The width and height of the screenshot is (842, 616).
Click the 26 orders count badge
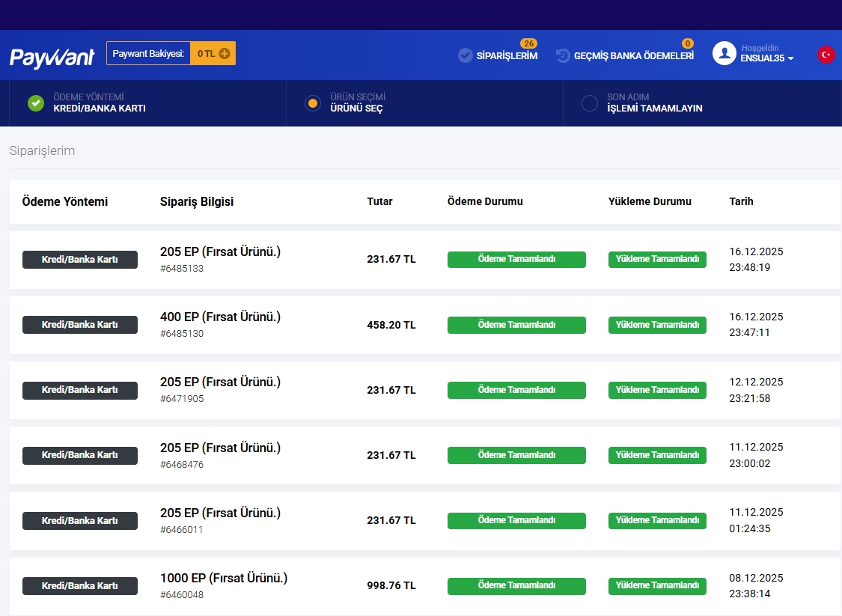pyautogui.click(x=529, y=43)
